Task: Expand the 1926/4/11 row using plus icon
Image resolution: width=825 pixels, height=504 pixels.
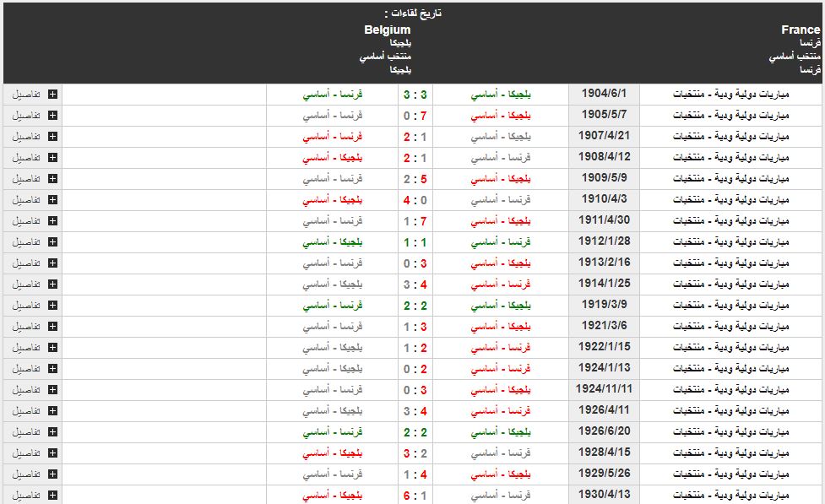Action: (x=52, y=411)
